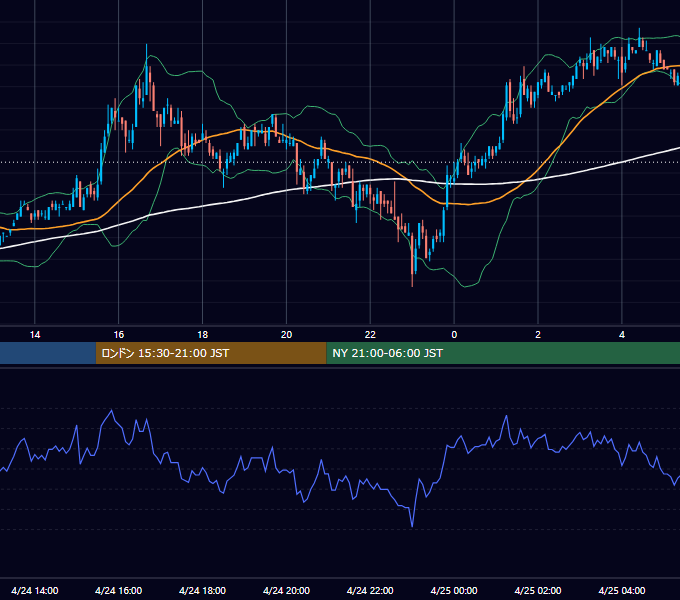
Task: Click the 4/25 00:00 date label
Action: click(x=454, y=590)
